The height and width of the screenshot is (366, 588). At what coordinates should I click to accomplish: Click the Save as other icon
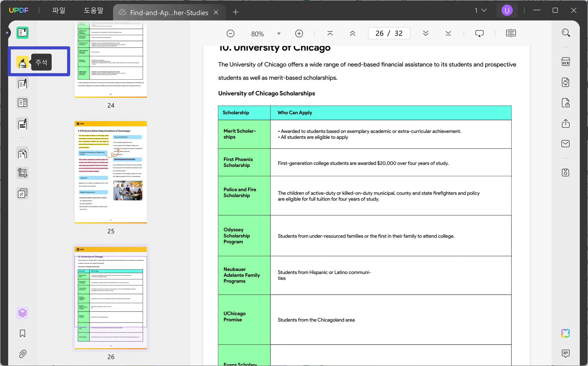pos(566,173)
